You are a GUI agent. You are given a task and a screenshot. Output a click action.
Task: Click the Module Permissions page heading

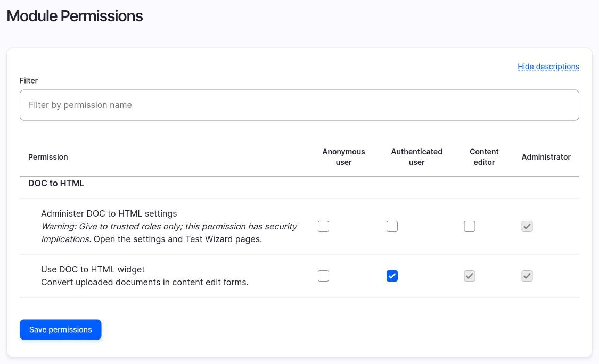75,16
